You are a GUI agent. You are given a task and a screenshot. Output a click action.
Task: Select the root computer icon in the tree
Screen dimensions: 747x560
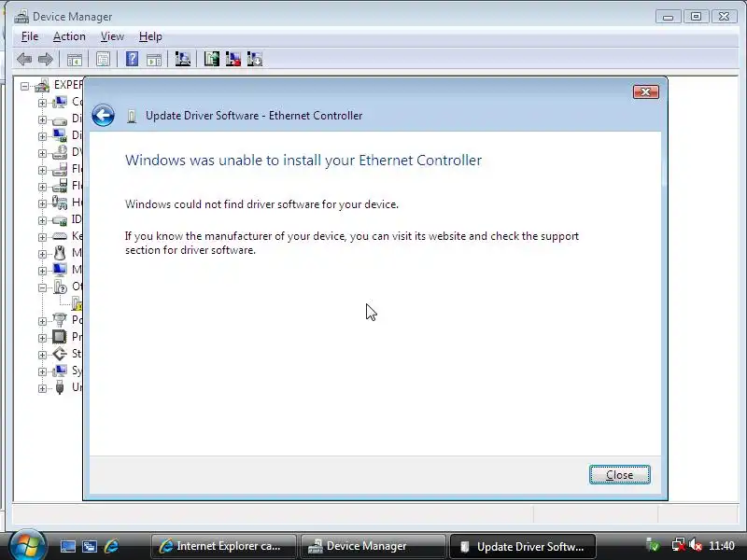point(42,85)
